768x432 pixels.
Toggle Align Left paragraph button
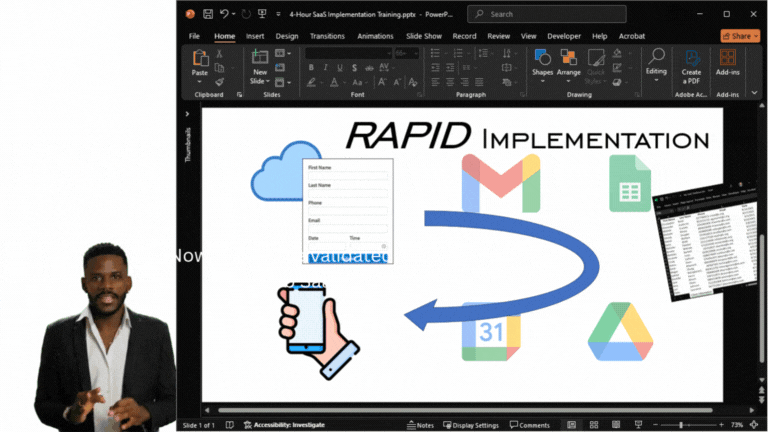pyautogui.click(x=435, y=82)
